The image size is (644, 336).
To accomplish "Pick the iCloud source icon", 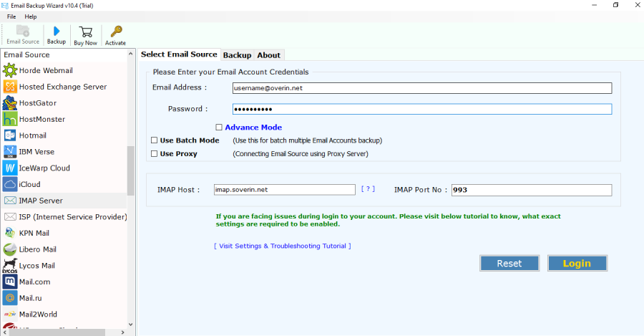I will (10, 184).
